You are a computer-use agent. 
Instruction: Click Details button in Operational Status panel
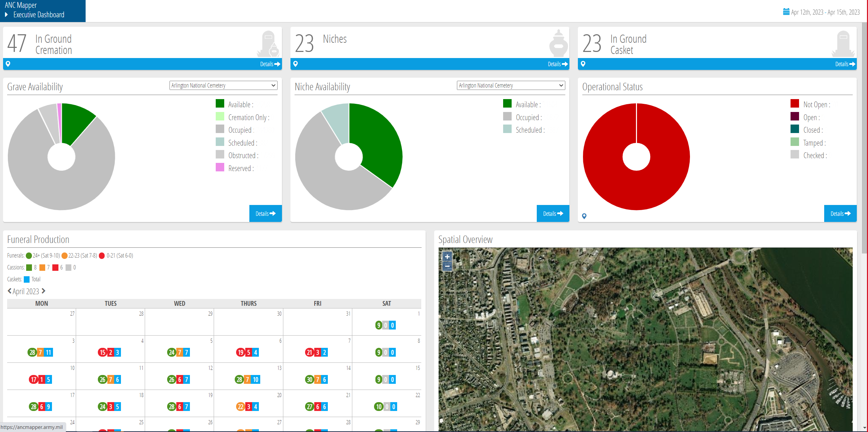(840, 213)
